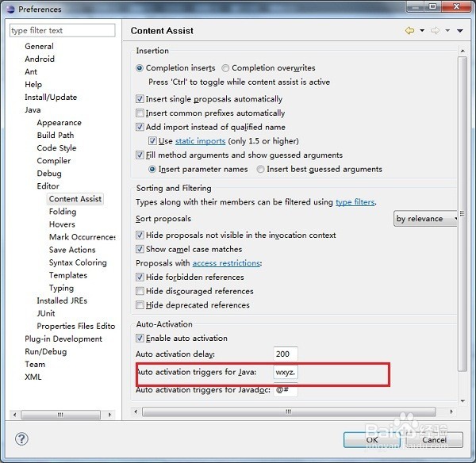Click the yellow Back navigation arrow
Screen dimensions: 476x463
point(409,31)
